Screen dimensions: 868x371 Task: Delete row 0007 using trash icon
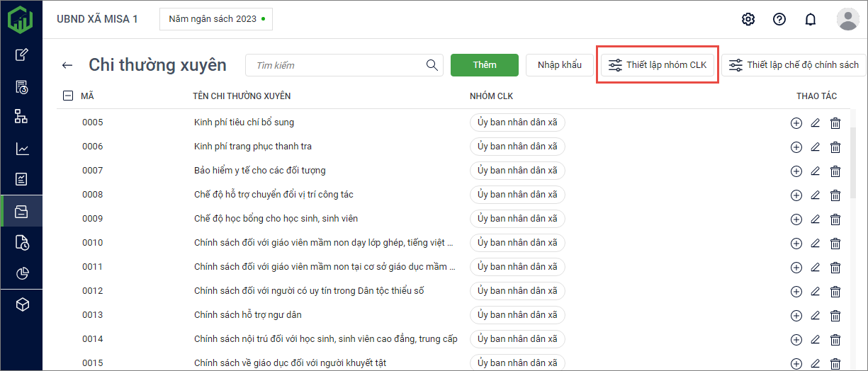(x=835, y=171)
